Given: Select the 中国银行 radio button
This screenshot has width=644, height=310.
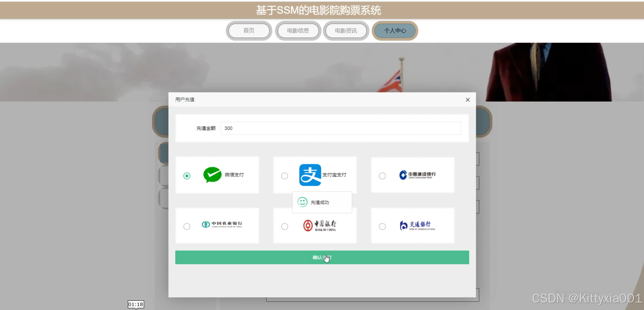Looking at the screenshot, I should [285, 226].
